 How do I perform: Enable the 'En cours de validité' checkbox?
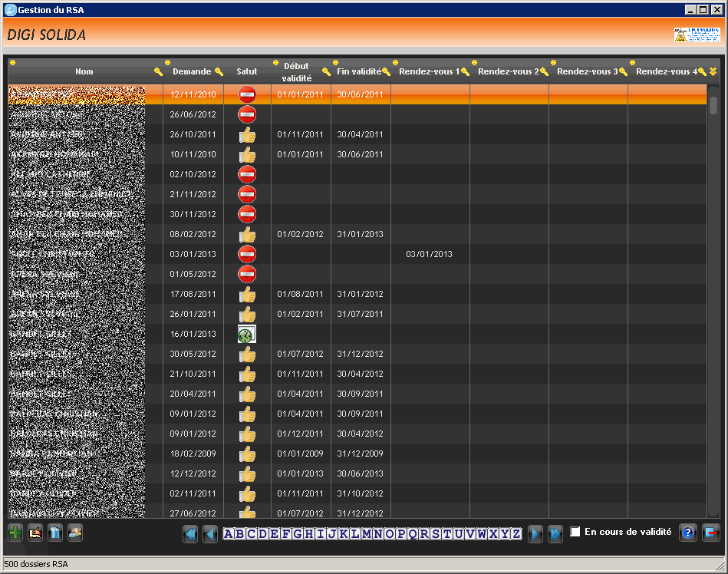(575, 532)
